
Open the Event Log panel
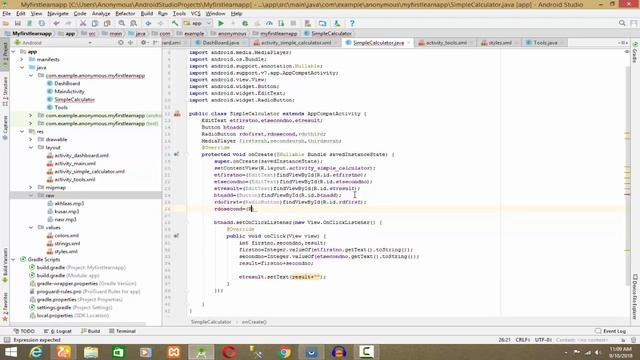tap(611, 331)
